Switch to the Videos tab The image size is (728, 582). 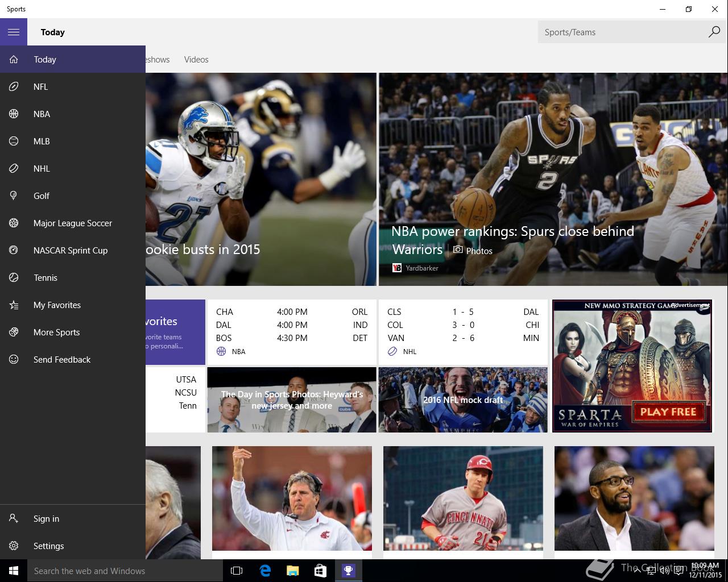tap(196, 59)
